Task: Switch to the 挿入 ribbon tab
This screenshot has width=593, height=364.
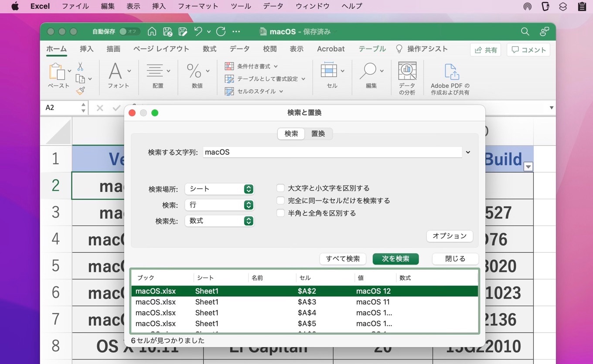Action: coord(87,49)
